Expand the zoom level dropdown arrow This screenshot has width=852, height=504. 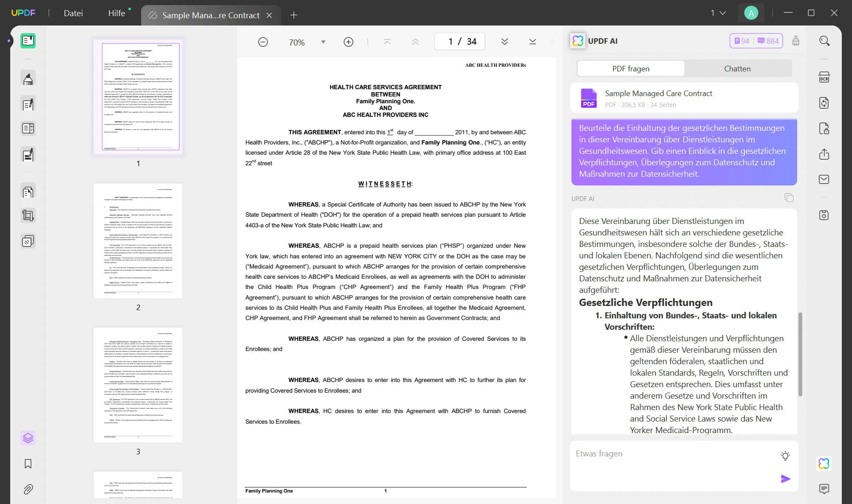click(x=323, y=42)
